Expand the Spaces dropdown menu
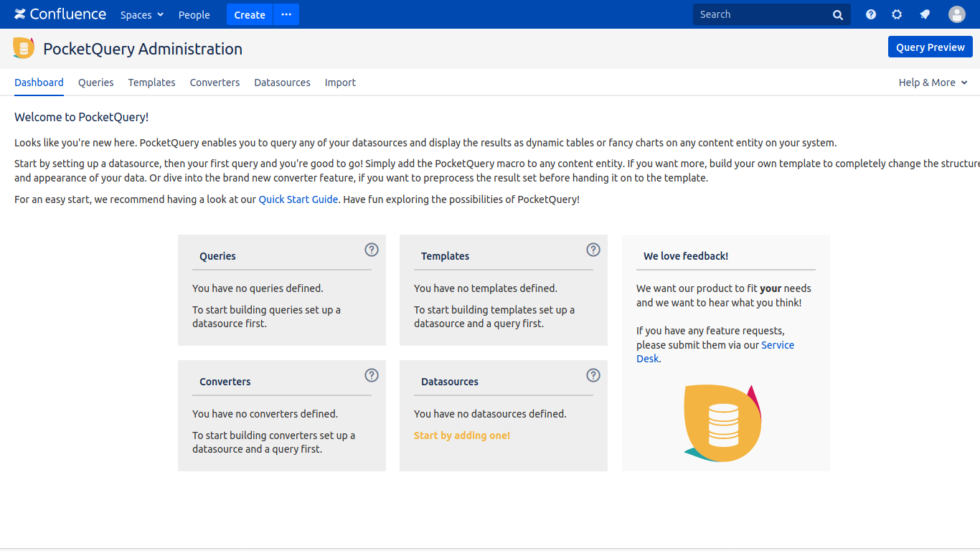This screenshot has height=551, width=980. point(142,15)
